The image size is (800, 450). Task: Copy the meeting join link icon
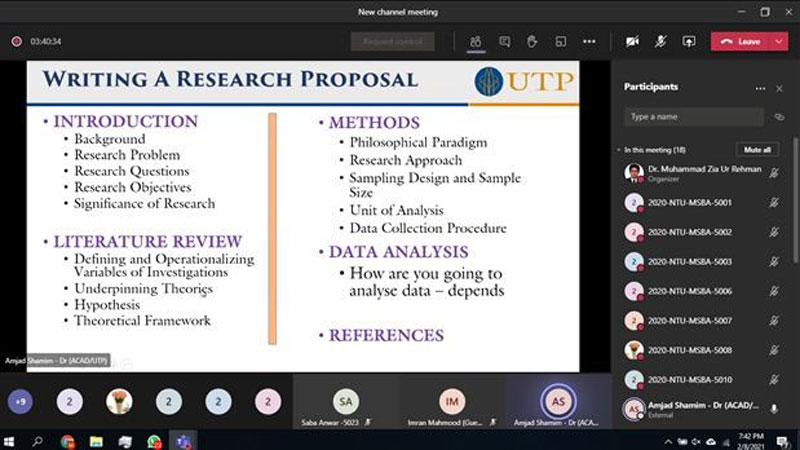coord(779,117)
